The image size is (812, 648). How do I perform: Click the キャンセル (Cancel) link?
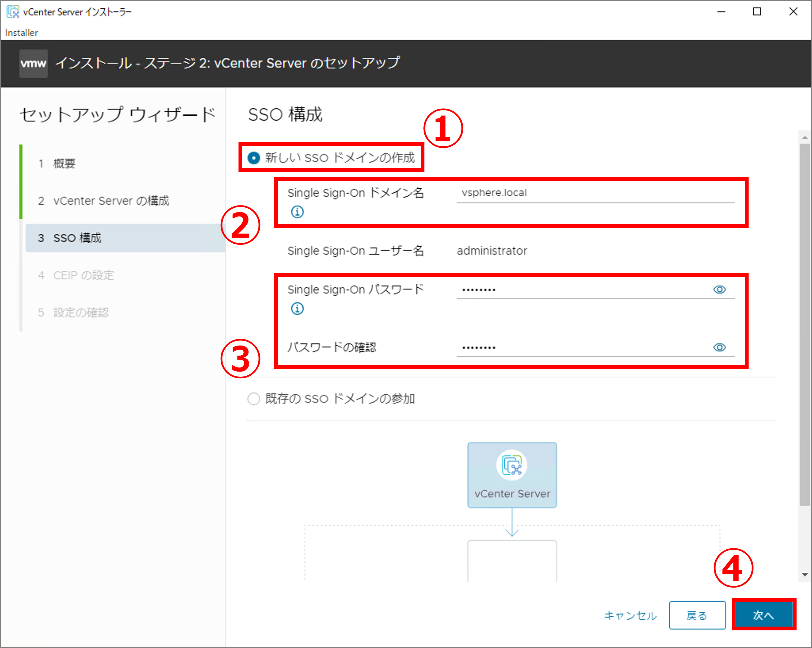[630, 616]
